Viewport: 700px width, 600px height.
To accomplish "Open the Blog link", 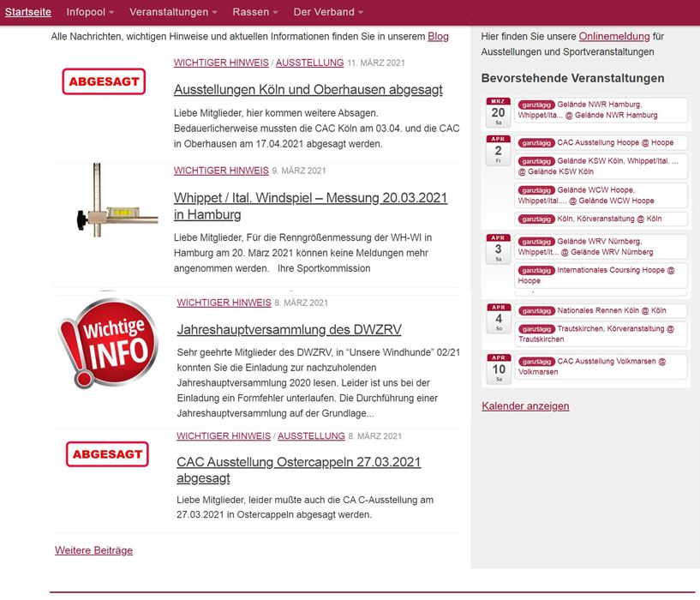I will pyautogui.click(x=438, y=36).
